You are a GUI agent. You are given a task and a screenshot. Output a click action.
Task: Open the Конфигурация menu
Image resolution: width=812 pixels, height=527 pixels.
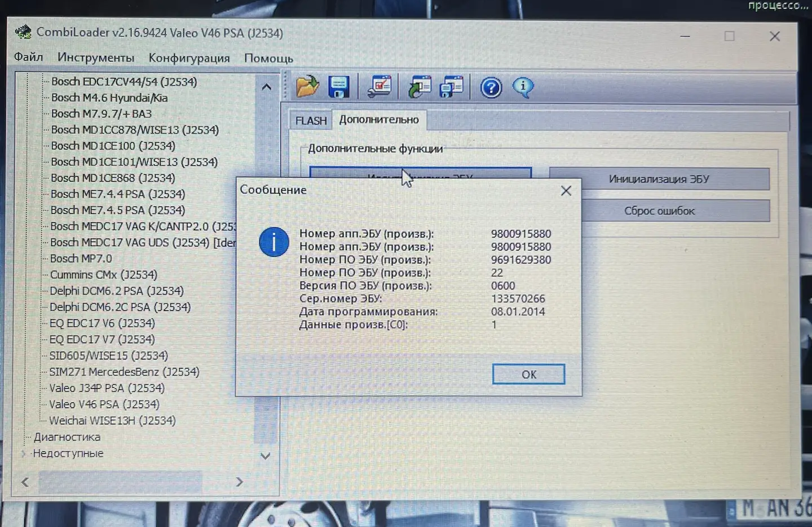[x=189, y=58]
